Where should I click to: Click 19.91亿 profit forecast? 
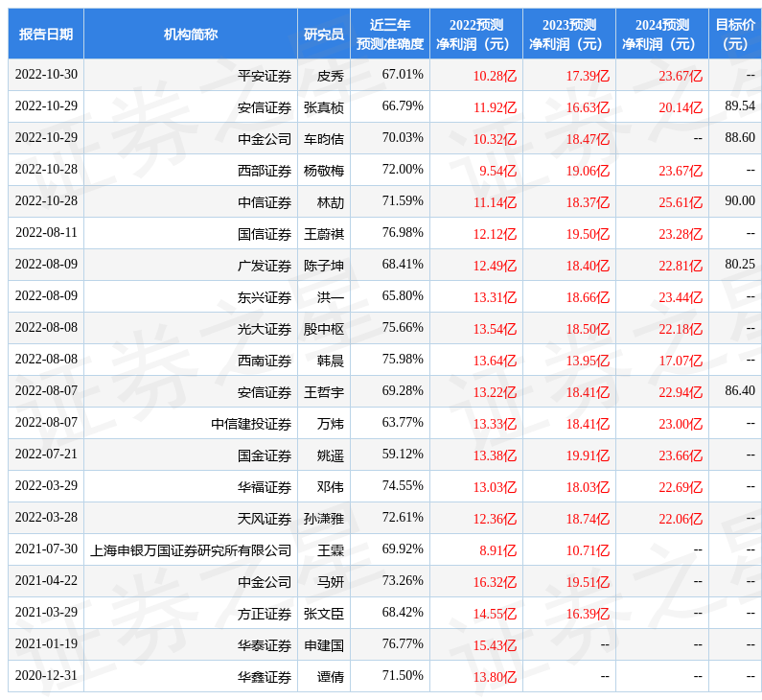pos(588,455)
